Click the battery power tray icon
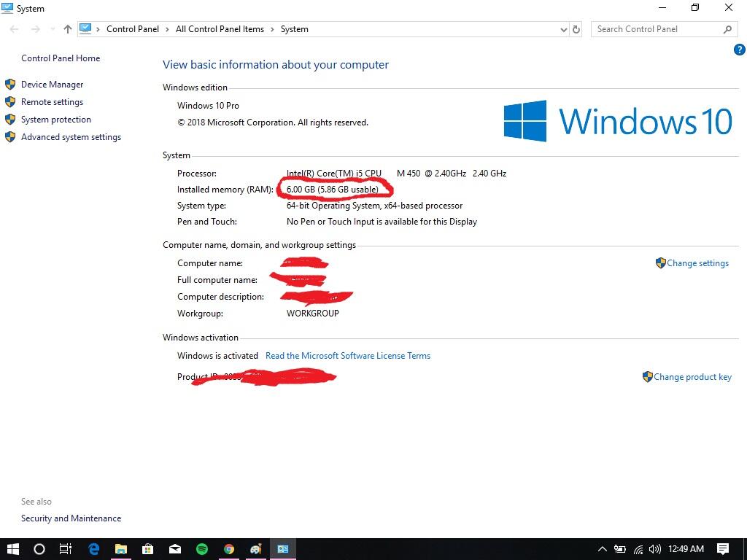 point(620,549)
